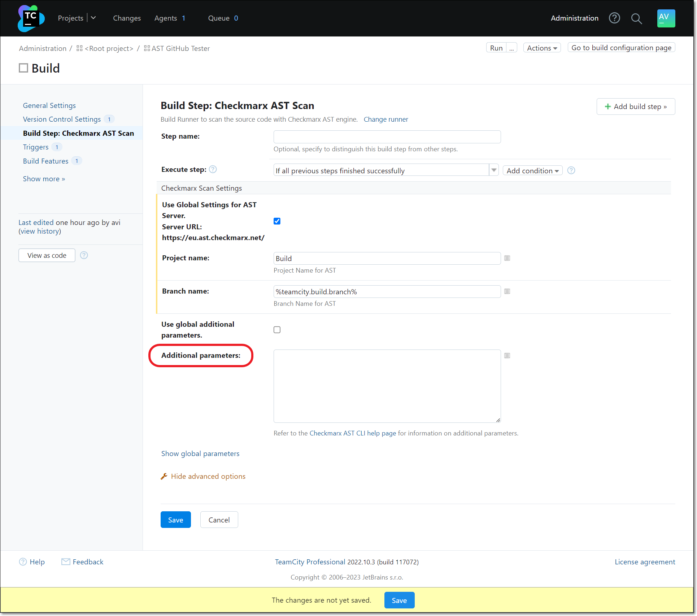Open the search magnifier icon
The width and height of the screenshot is (697, 616).
click(636, 18)
